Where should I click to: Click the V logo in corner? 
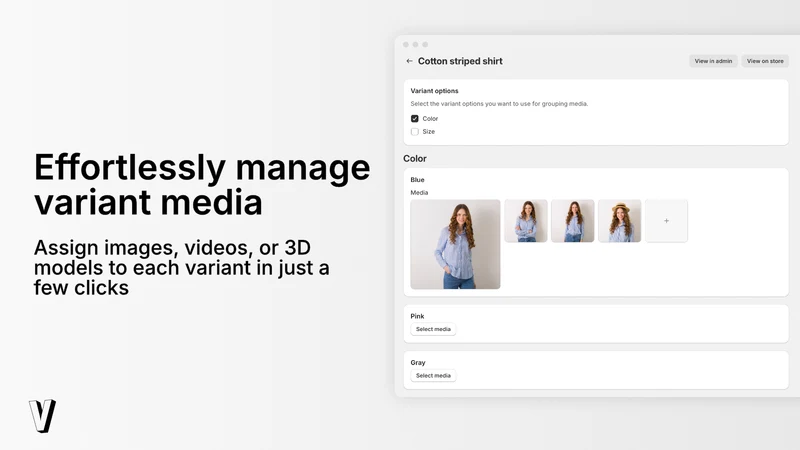(42, 416)
